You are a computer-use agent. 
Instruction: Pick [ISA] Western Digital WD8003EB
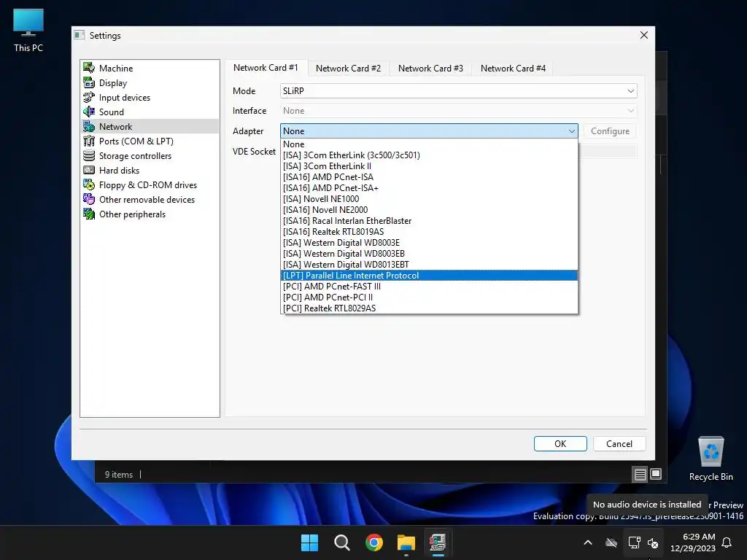pos(429,253)
